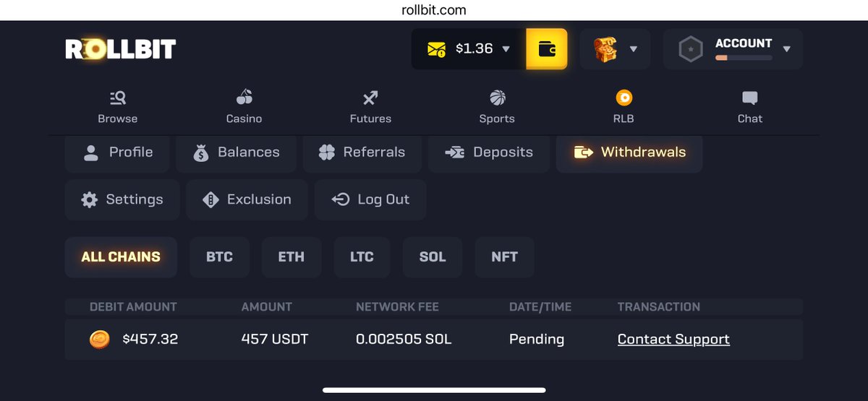Expand the rewards chest dropdown arrow
This screenshot has height=401, width=868.
[x=634, y=49]
